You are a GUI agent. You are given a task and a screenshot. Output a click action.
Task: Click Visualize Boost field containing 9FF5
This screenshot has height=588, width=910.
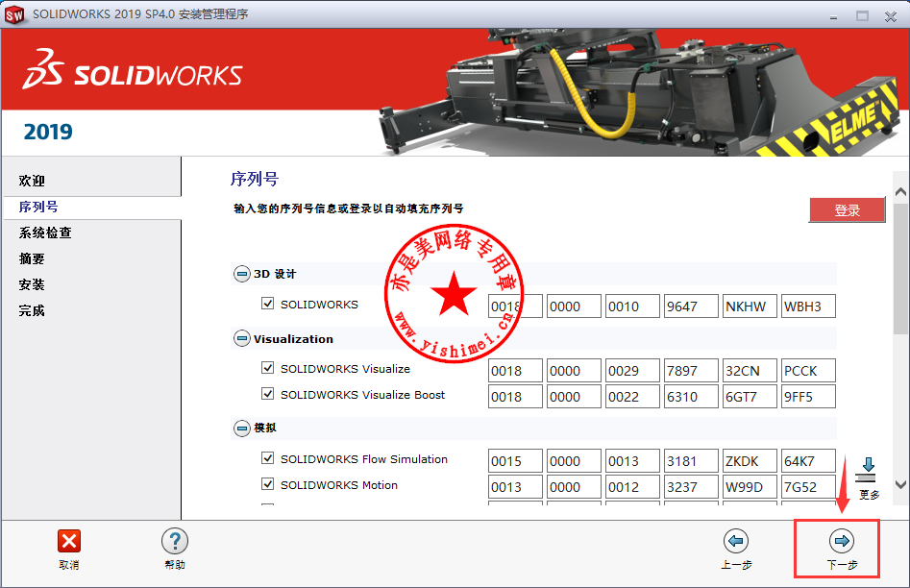808,397
